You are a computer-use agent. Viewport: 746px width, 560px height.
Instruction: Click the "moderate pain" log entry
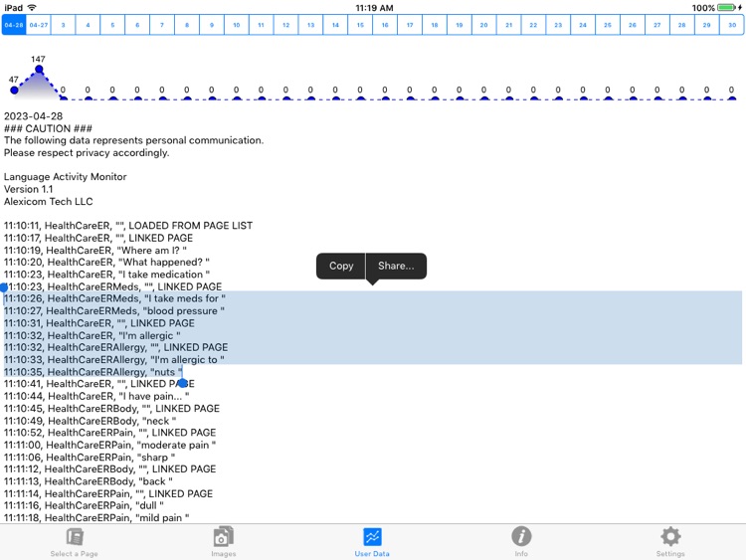[x=109, y=446]
